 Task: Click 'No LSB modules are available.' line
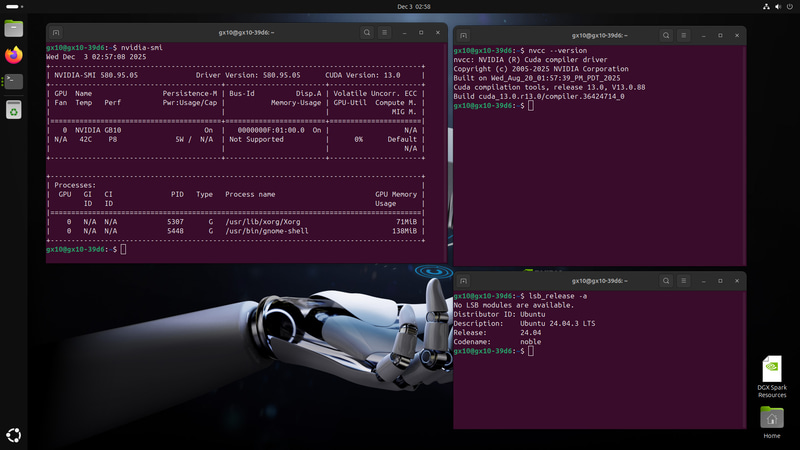click(514, 305)
